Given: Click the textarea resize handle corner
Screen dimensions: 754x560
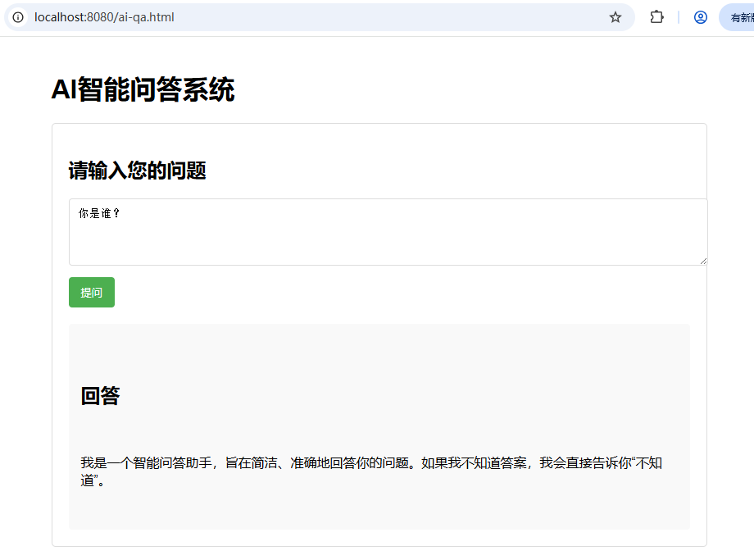Looking at the screenshot, I should pyautogui.click(x=702, y=260).
